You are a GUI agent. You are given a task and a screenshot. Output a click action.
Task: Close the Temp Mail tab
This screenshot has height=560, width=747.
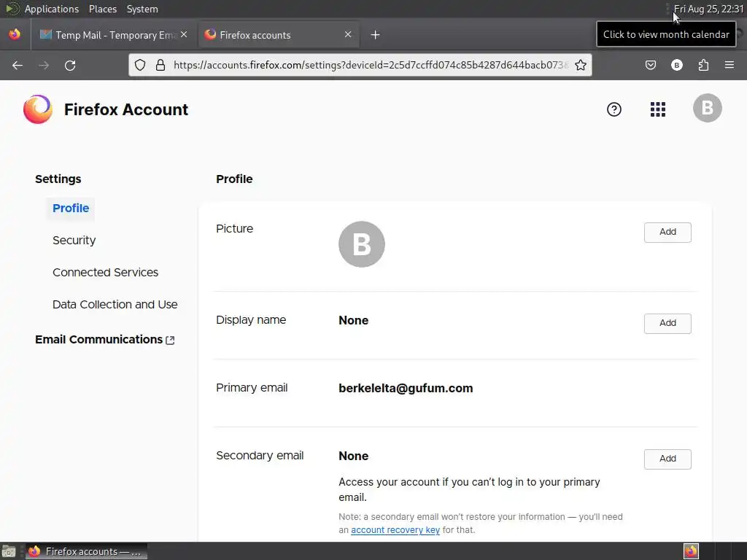pos(184,34)
